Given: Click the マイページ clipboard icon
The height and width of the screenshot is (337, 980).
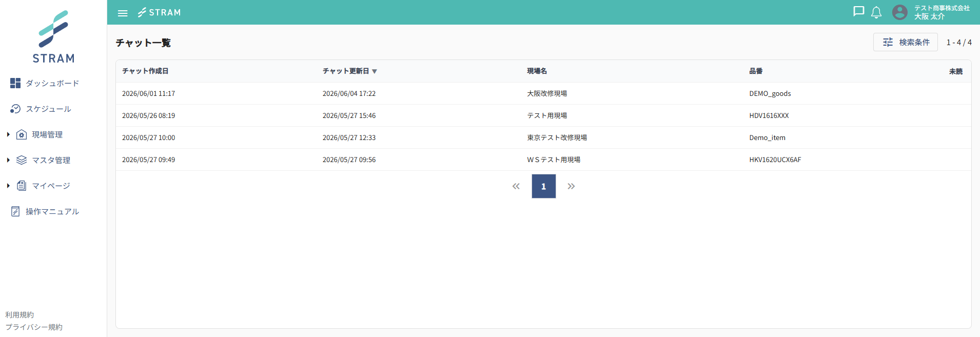Looking at the screenshot, I should (x=22, y=186).
